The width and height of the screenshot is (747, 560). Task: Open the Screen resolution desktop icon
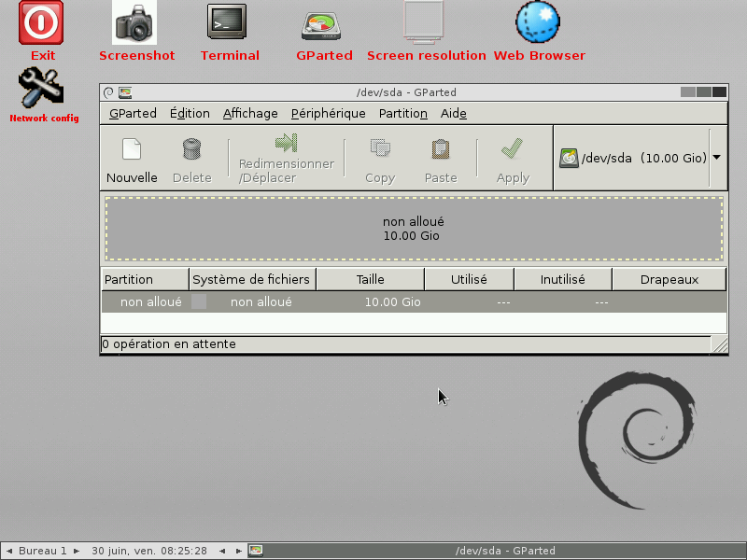[x=423, y=22]
